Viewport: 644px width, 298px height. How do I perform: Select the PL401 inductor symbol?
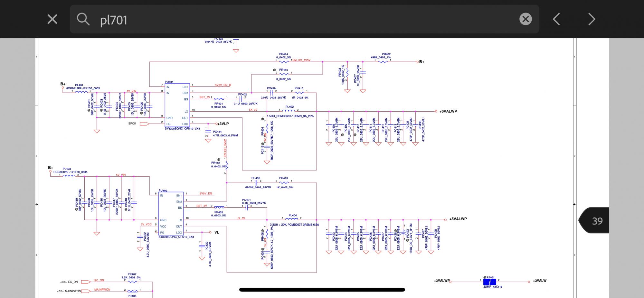click(81, 92)
